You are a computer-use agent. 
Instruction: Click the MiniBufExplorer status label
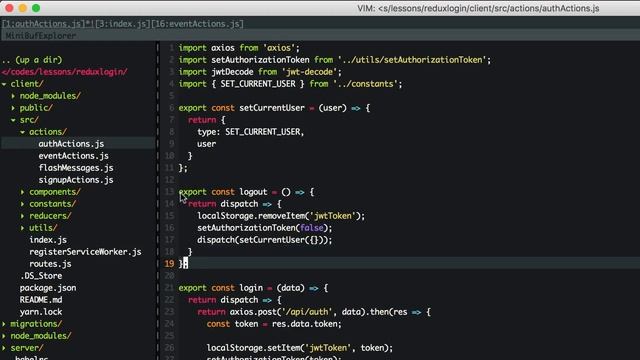(41, 36)
